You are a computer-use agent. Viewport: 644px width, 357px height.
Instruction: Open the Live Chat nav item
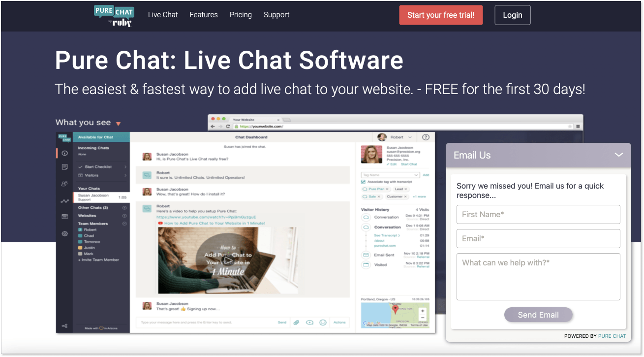[x=163, y=15]
